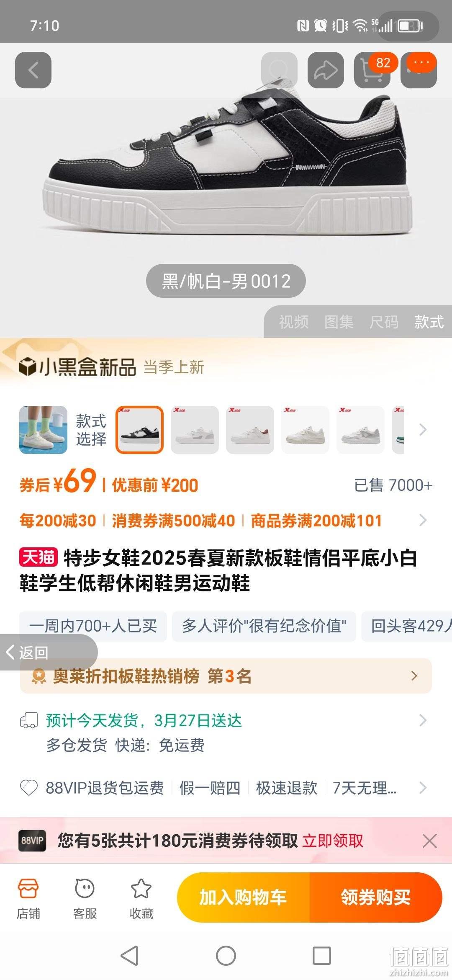Tap 加入购物车 add to cart button
Screen dimensions: 452x980
(243, 897)
